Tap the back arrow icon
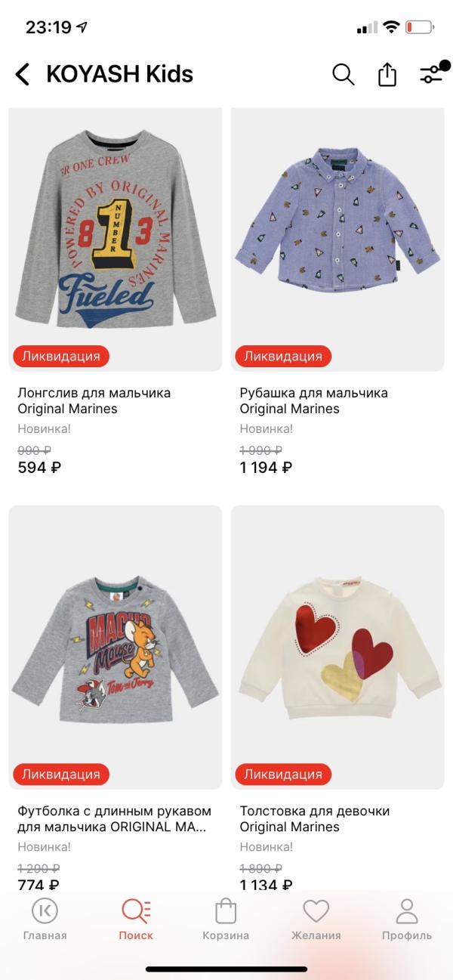The image size is (453, 980). click(23, 74)
